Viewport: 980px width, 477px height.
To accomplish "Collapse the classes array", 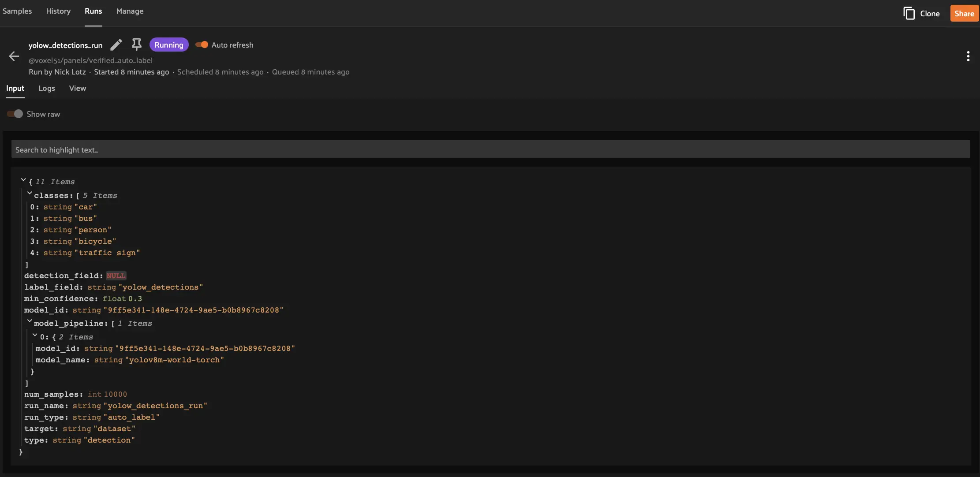I will tap(30, 194).
